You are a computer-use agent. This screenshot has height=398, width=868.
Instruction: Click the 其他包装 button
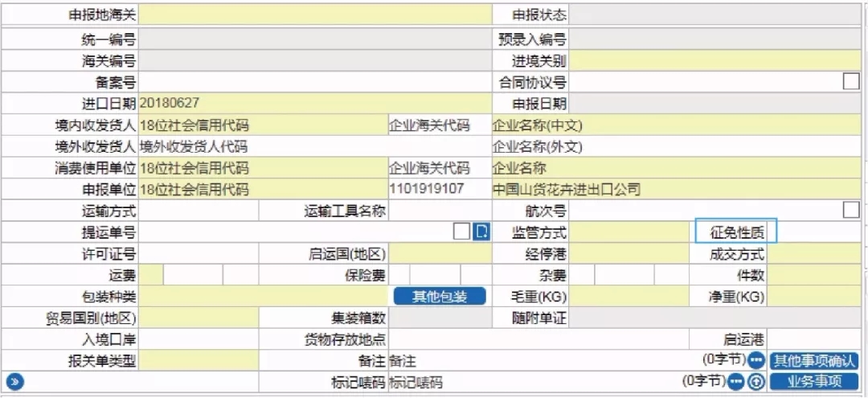tap(440, 296)
